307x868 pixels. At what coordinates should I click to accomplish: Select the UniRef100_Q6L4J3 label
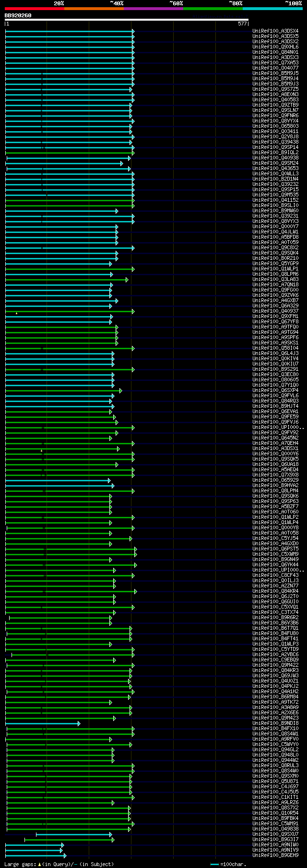(275, 354)
